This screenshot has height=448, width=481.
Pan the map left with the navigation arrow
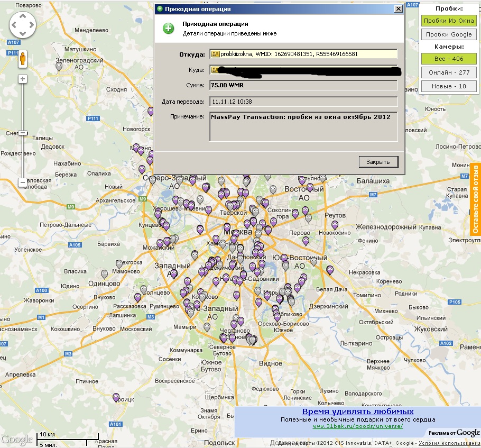tap(14, 25)
